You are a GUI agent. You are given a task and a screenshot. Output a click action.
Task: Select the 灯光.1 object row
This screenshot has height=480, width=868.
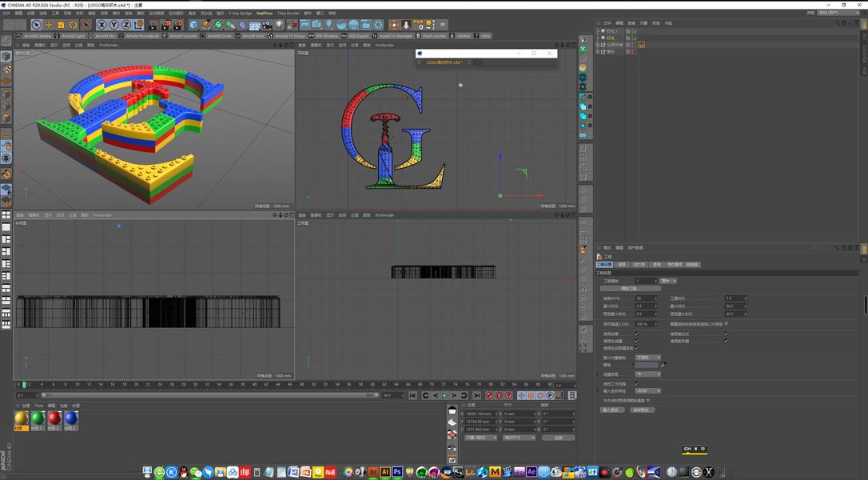tap(612, 31)
